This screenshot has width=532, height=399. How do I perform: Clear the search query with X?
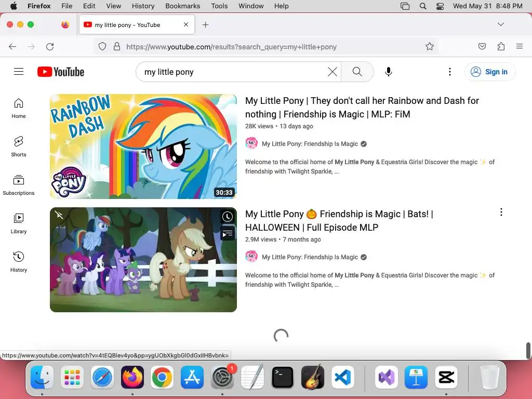point(332,72)
